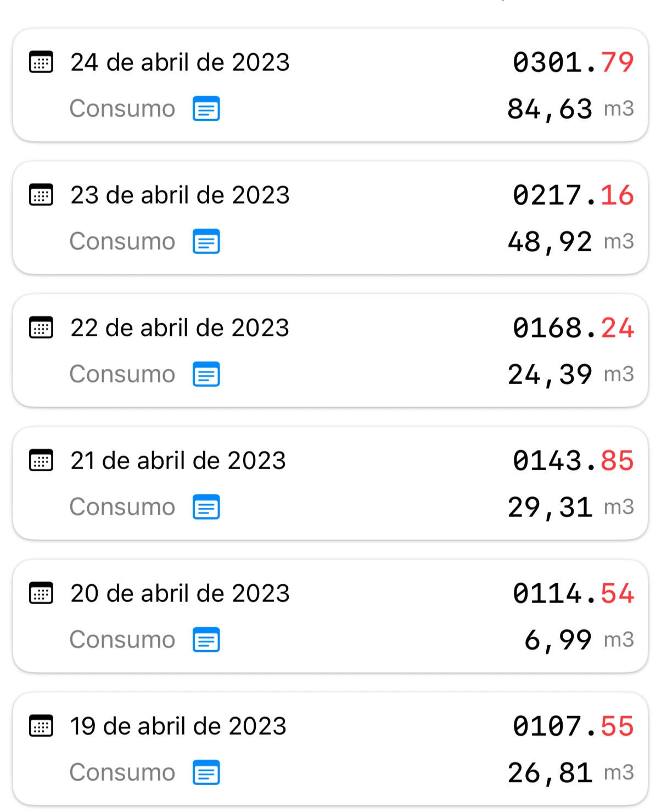This screenshot has width=661, height=812.
Task: Select the 24 de abril de 2023 date text
Action: [180, 62]
